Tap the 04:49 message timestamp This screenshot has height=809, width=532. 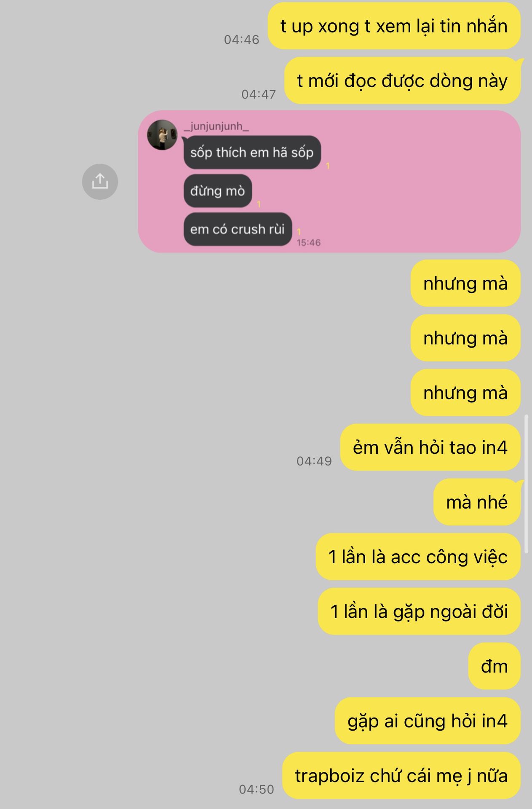click(x=314, y=461)
